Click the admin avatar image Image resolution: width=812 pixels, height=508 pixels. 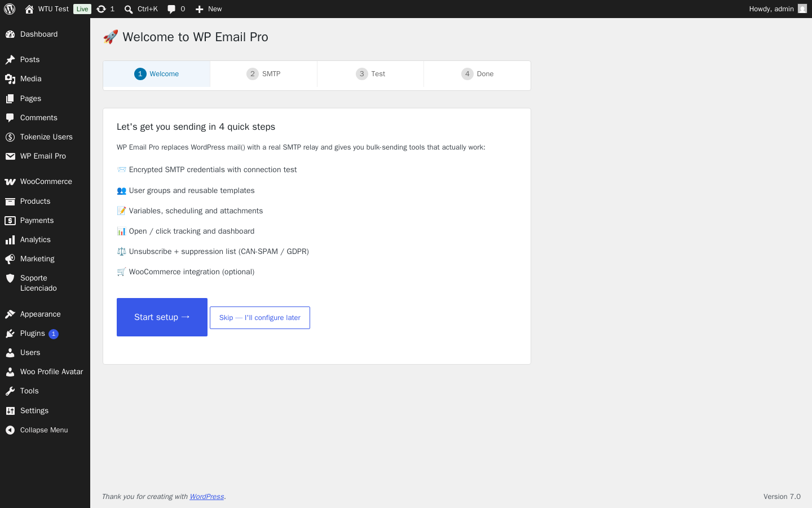click(802, 8)
